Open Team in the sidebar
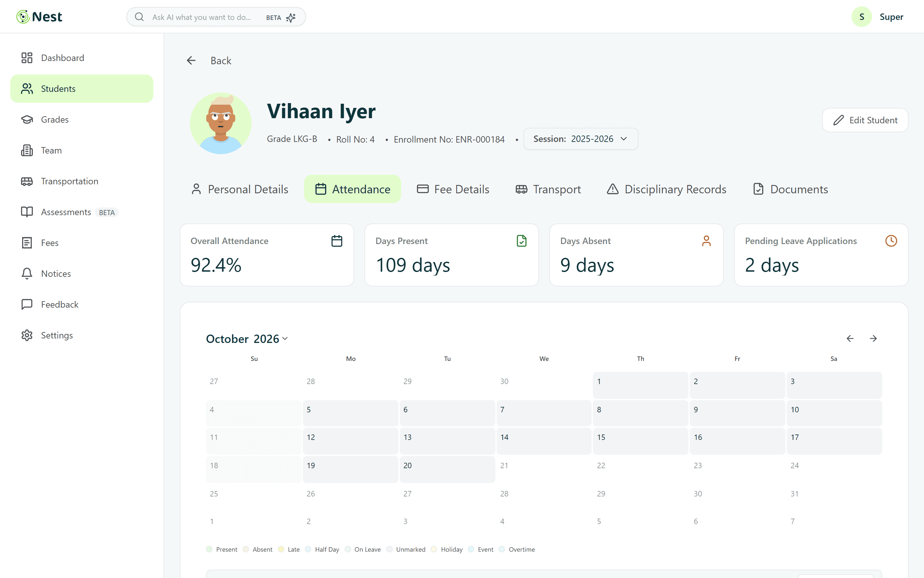The image size is (924, 578). [x=82, y=150]
